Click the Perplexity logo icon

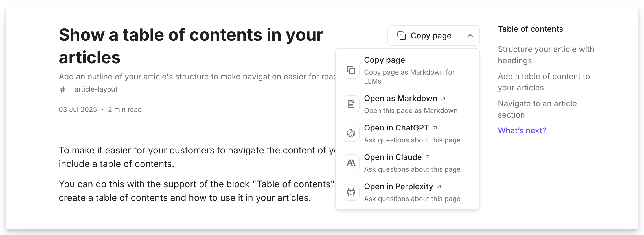351,192
